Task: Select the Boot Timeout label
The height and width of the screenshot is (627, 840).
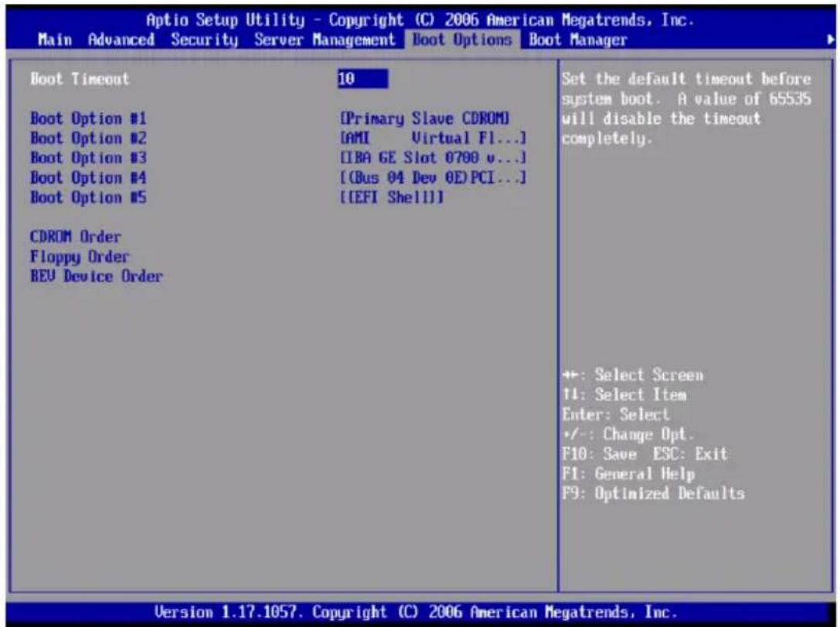Action: coord(80,79)
